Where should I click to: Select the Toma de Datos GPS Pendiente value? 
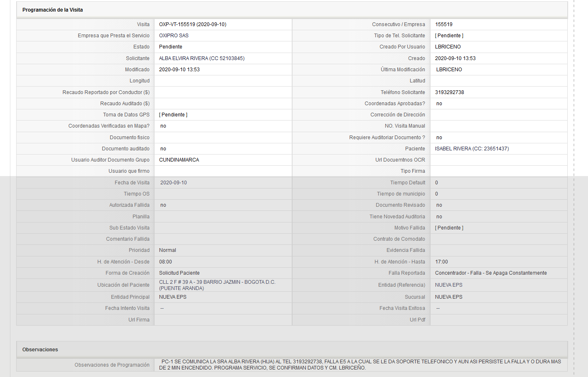[x=173, y=115]
